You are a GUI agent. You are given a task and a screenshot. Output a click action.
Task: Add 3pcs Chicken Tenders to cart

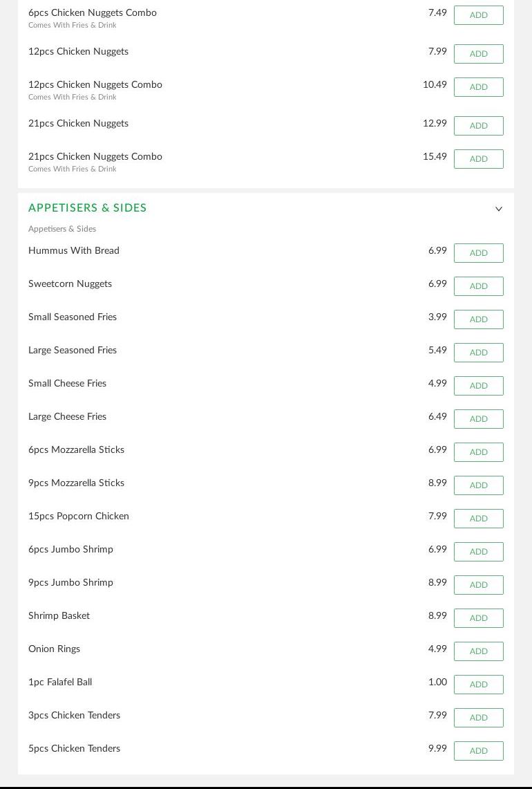pos(478,718)
